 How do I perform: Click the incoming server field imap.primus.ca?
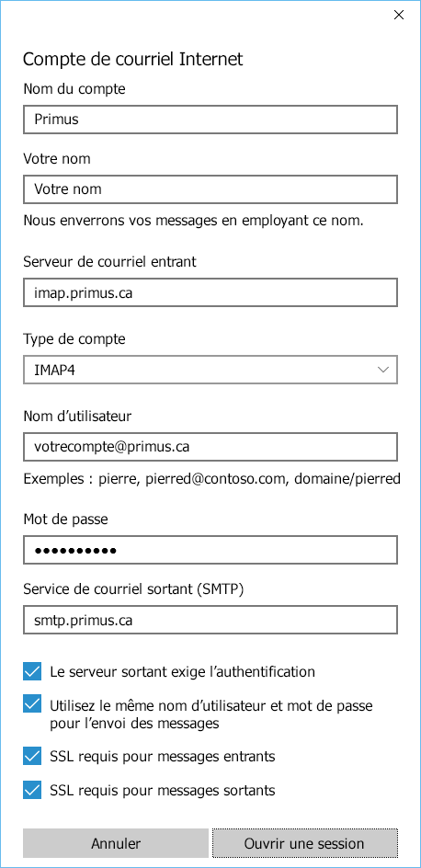coord(210,292)
